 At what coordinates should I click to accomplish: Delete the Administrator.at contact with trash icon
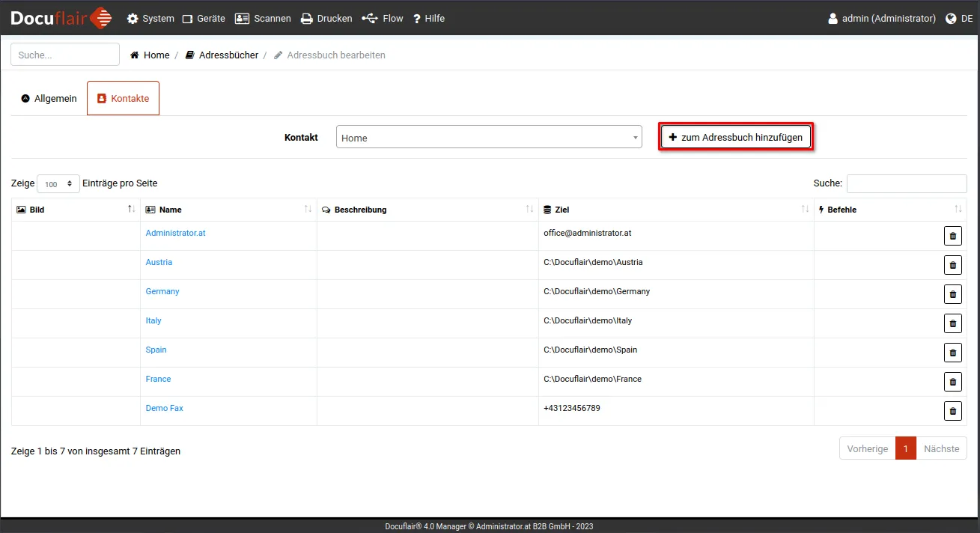(952, 236)
